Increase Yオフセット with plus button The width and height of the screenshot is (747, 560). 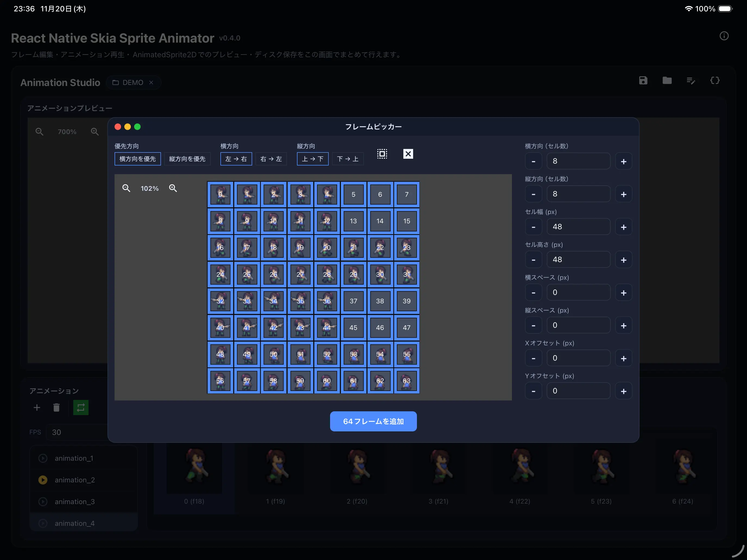pyautogui.click(x=623, y=391)
